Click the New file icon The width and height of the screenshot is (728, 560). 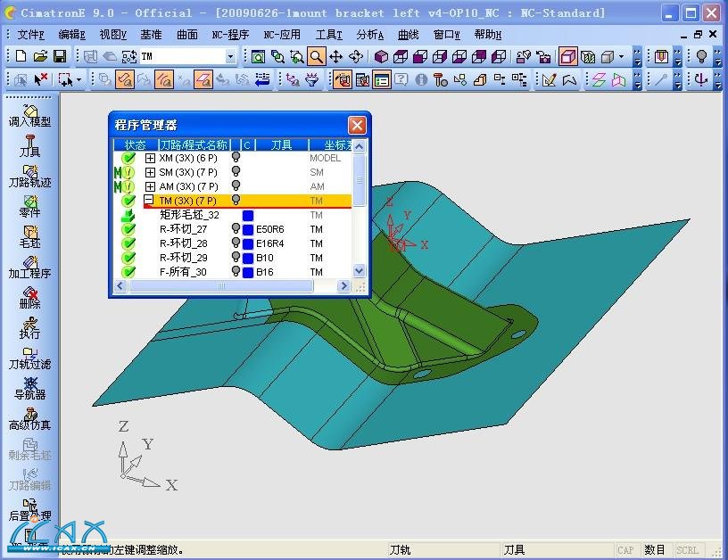pos(21,56)
